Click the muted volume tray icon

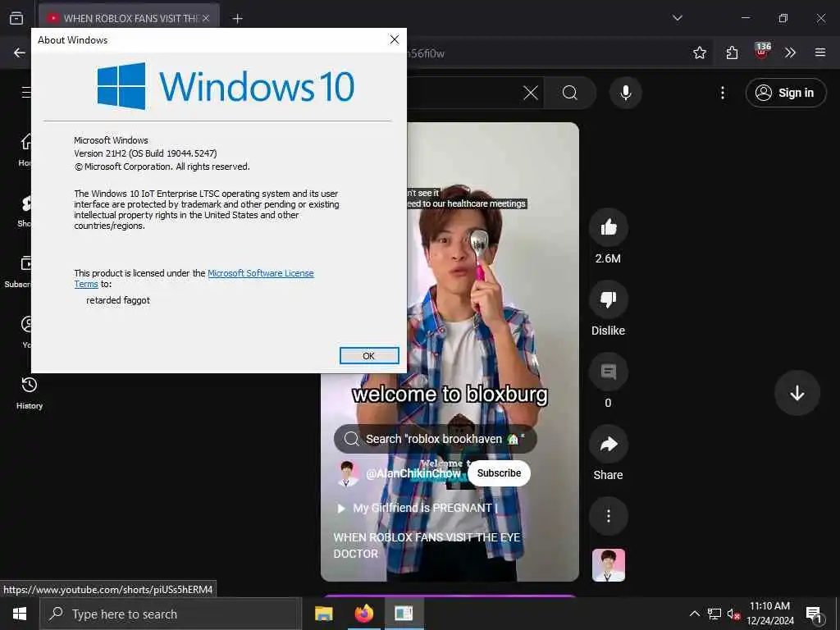(x=733, y=614)
